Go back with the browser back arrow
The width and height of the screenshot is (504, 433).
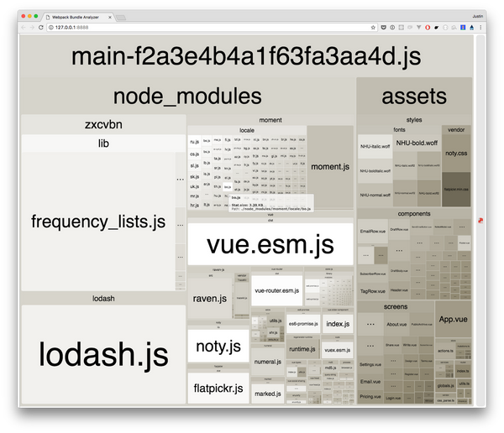pyautogui.click(x=24, y=28)
